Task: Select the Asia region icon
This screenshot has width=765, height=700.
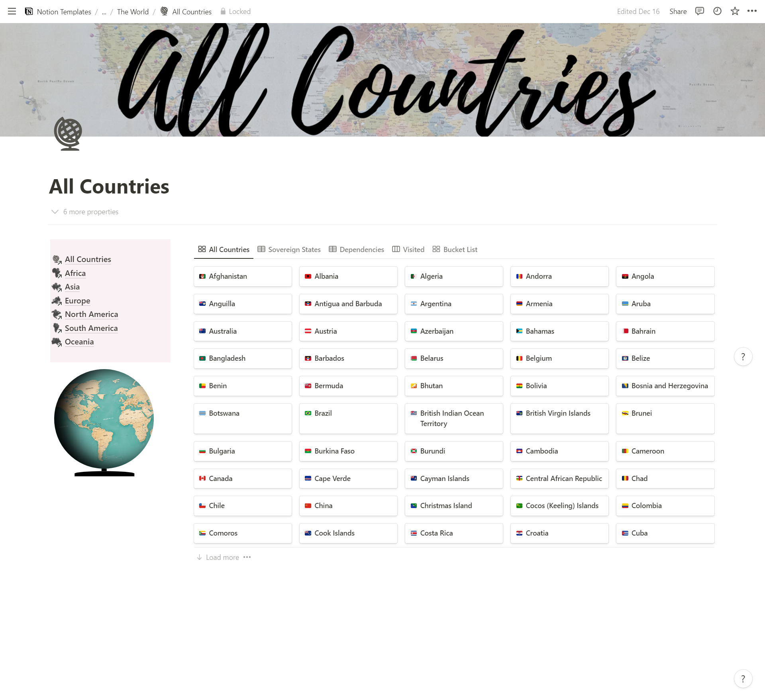Action: click(x=57, y=286)
